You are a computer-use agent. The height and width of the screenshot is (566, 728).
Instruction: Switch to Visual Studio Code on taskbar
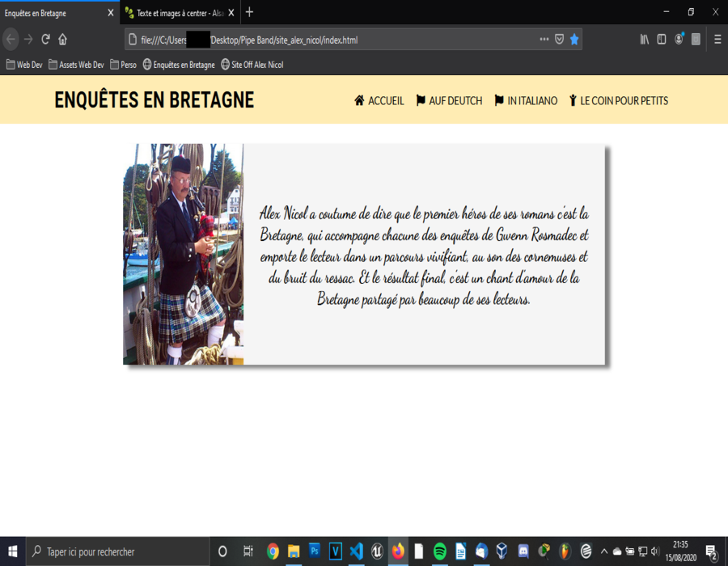[x=356, y=551]
